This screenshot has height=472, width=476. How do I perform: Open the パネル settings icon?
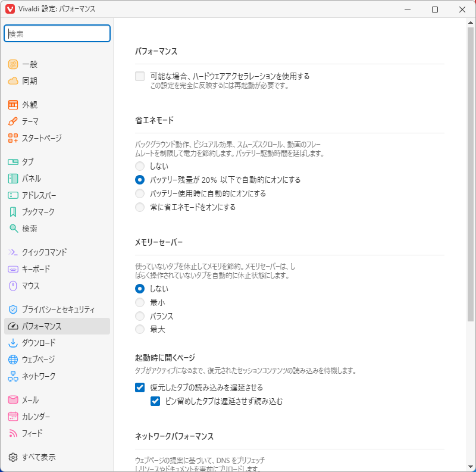click(12, 179)
